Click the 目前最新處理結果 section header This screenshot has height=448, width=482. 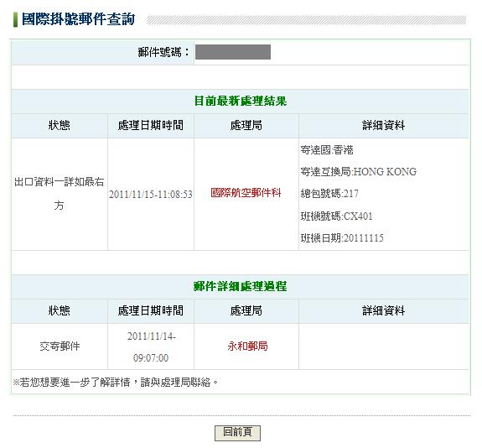click(241, 101)
